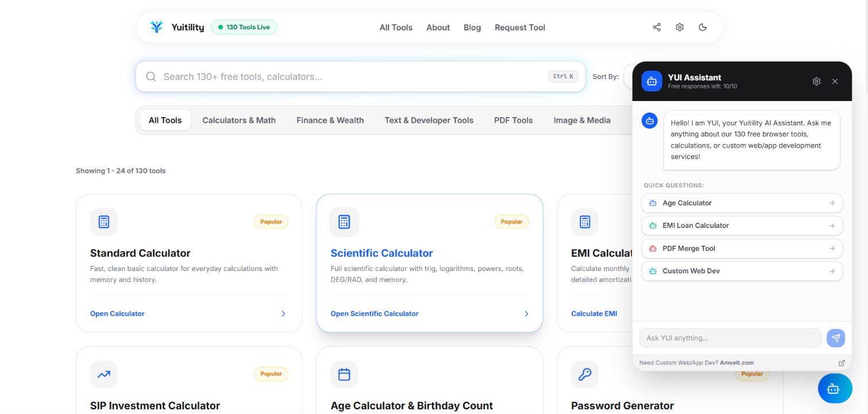
Task: Click the Ask YUI anything input
Action: pos(730,338)
